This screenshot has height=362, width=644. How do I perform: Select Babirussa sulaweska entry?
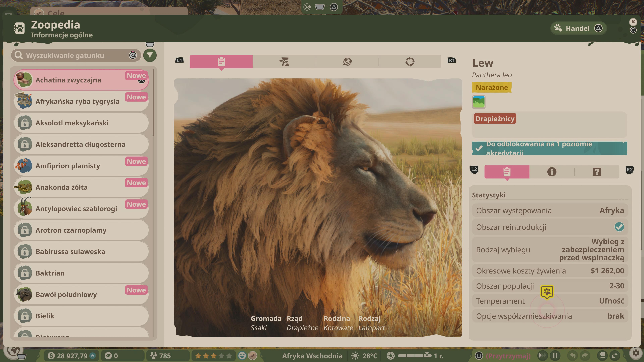(x=81, y=252)
